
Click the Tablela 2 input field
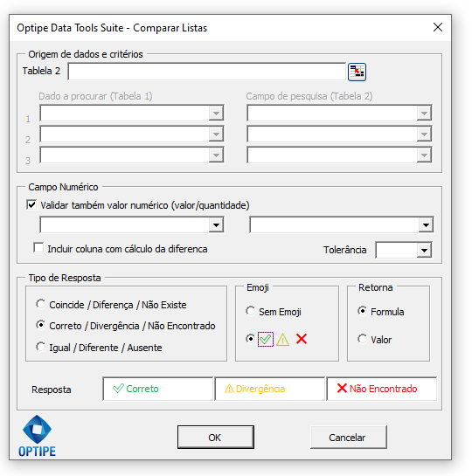pos(207,72)
